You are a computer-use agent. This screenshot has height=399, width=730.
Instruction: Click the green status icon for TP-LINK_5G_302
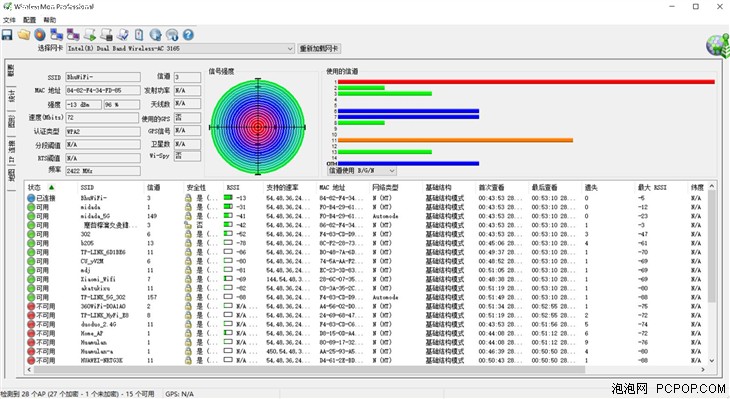31,297
